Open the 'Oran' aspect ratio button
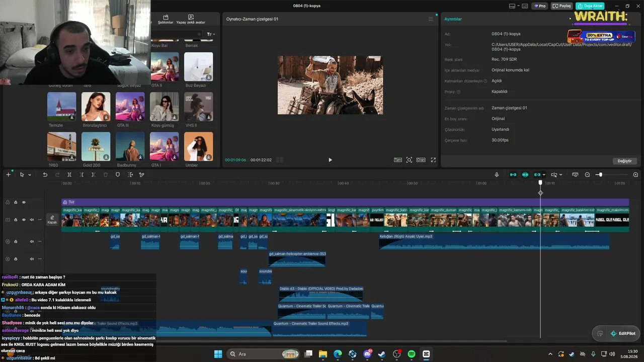The height and width of the screenshot is (362, 644). tap(421, 160)
